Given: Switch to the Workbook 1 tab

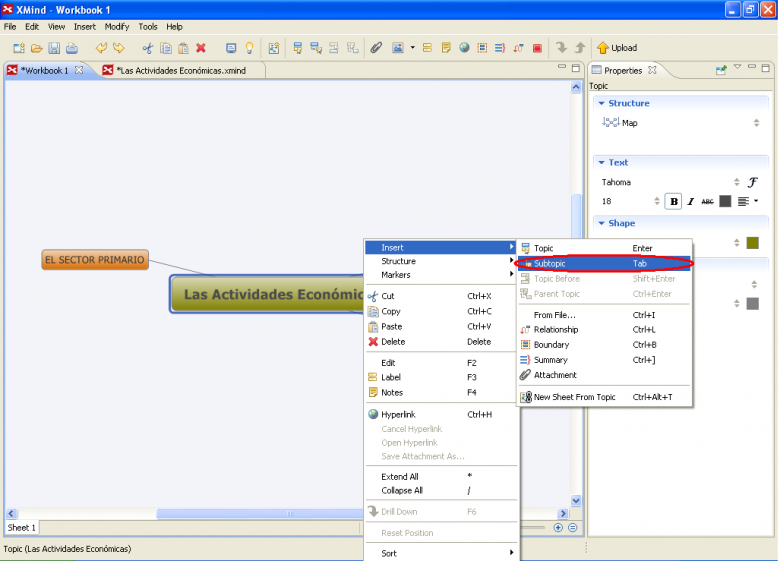Looking at the screenshot, I should 44,71.
